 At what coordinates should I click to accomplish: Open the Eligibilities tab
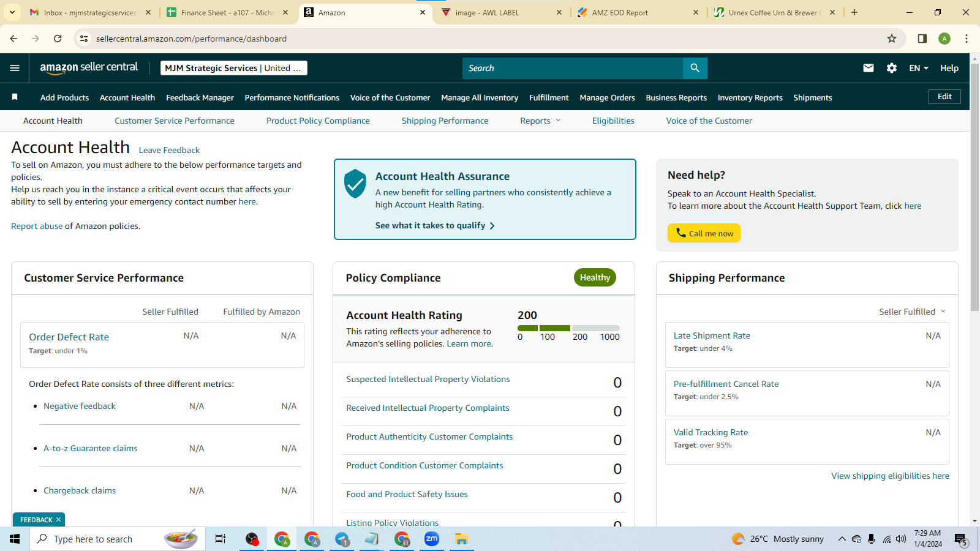point(613,121)
